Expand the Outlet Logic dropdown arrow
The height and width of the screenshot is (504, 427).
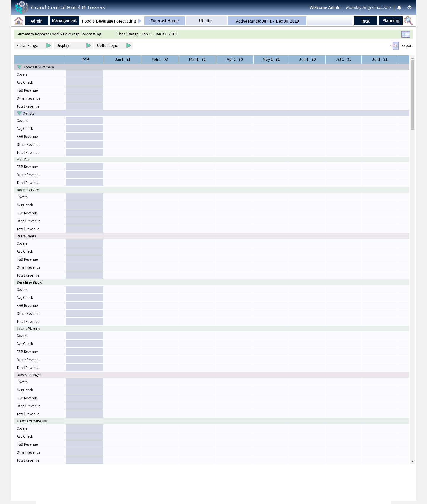pyautogui.click(x=128, y=46)
